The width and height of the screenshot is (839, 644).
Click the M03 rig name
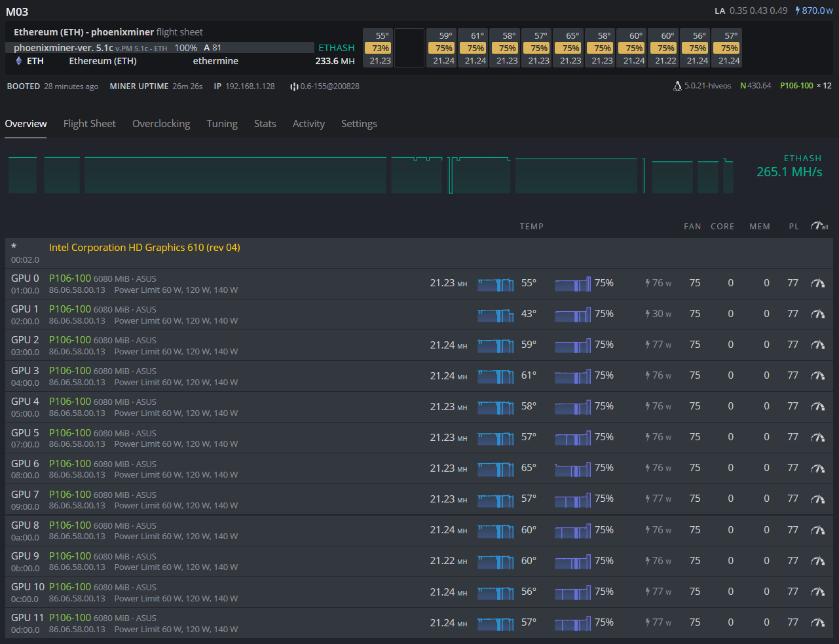coord(17,12)
